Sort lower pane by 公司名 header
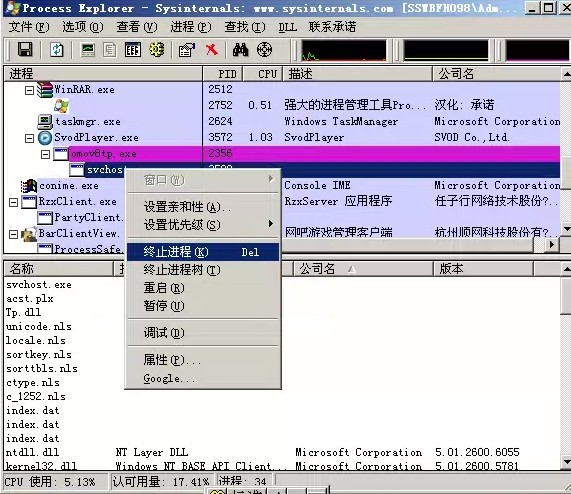Viewport: 571px width, 494px height. click(x=363, y=269)
